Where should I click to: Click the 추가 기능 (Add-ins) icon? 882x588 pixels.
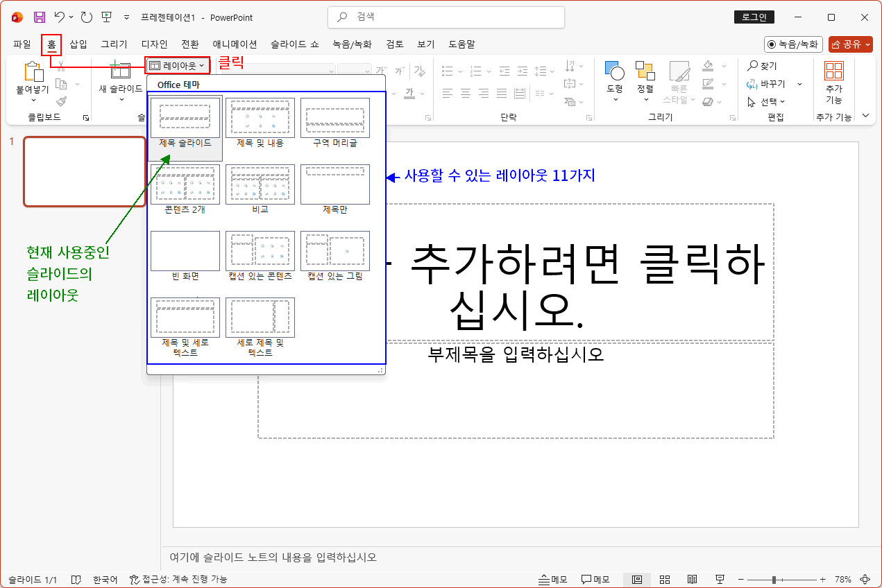(834, 78)
